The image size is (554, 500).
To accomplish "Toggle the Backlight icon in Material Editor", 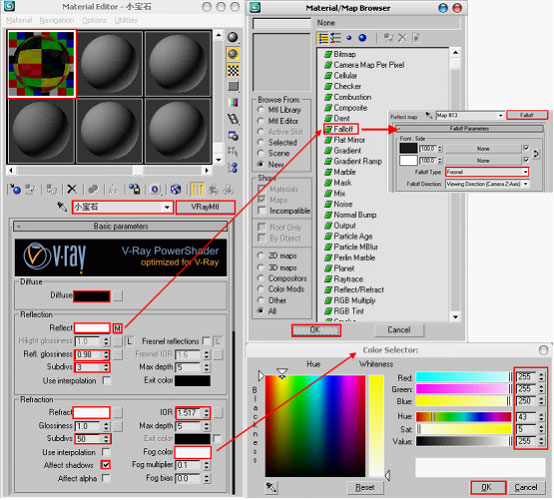I will (x=233, y=54).
